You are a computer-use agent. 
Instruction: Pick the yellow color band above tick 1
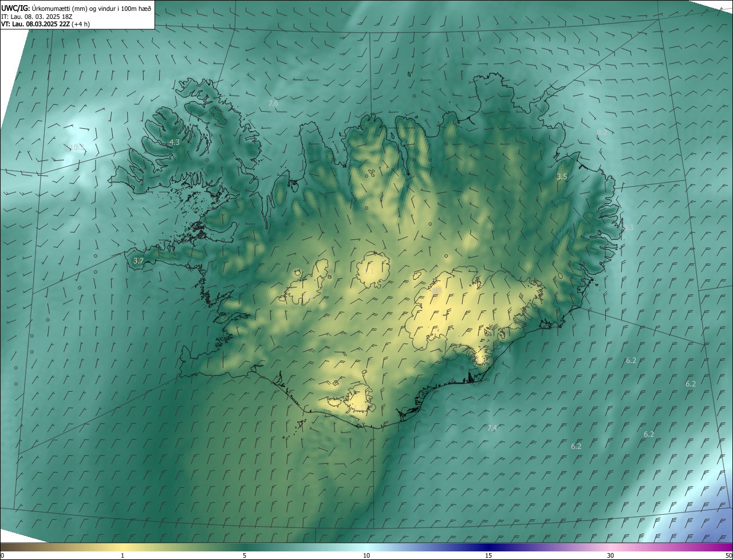pos(123,547)
